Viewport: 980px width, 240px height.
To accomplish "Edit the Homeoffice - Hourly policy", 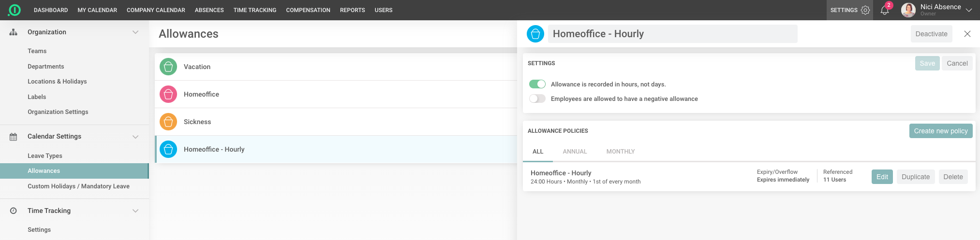I will click(882, 177).
